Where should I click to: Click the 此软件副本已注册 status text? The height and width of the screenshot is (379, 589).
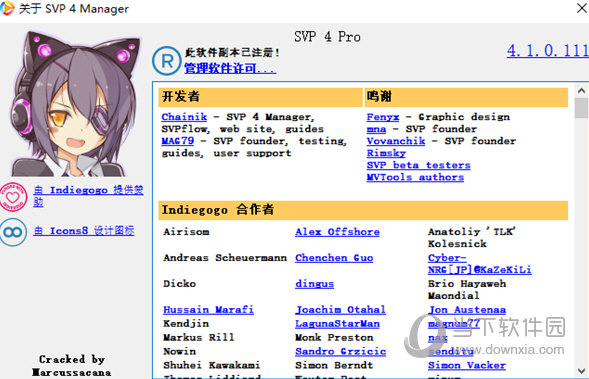pyautogui.click(x=232, y=53)
